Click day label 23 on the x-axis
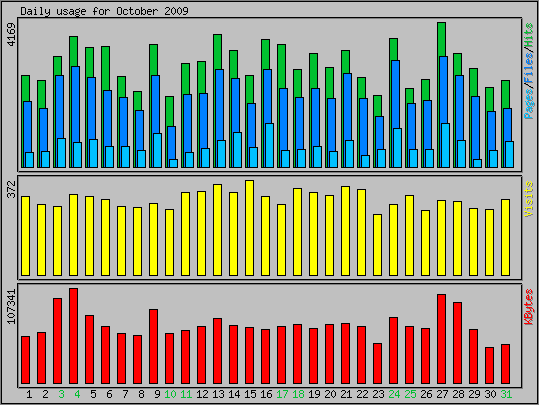The image size is (539, 405). click(378, 394)
